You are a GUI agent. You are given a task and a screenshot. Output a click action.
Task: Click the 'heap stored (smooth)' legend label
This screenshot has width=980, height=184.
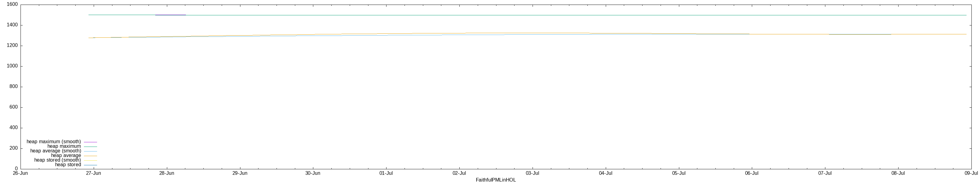(x=58, y=160)
